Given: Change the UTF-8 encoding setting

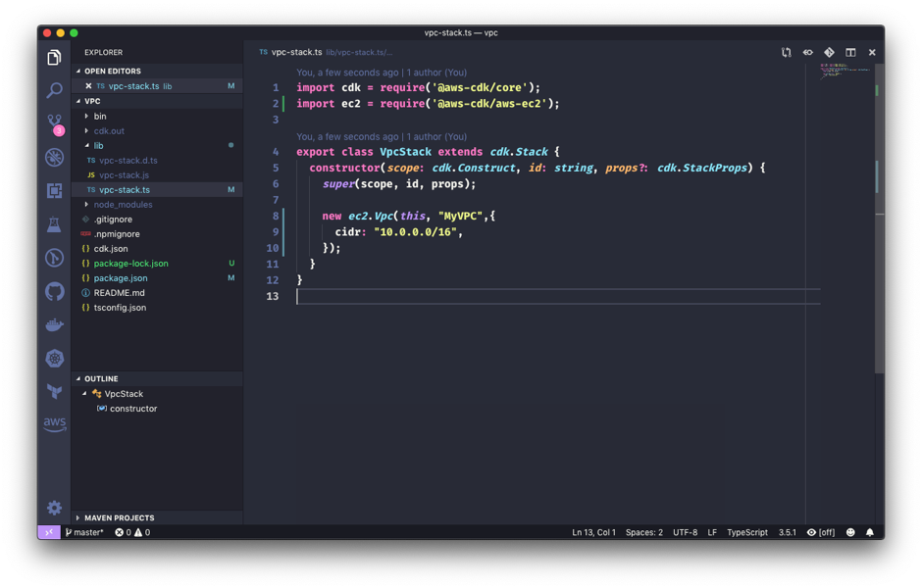Looking at the screenshot, I should 685,532.
